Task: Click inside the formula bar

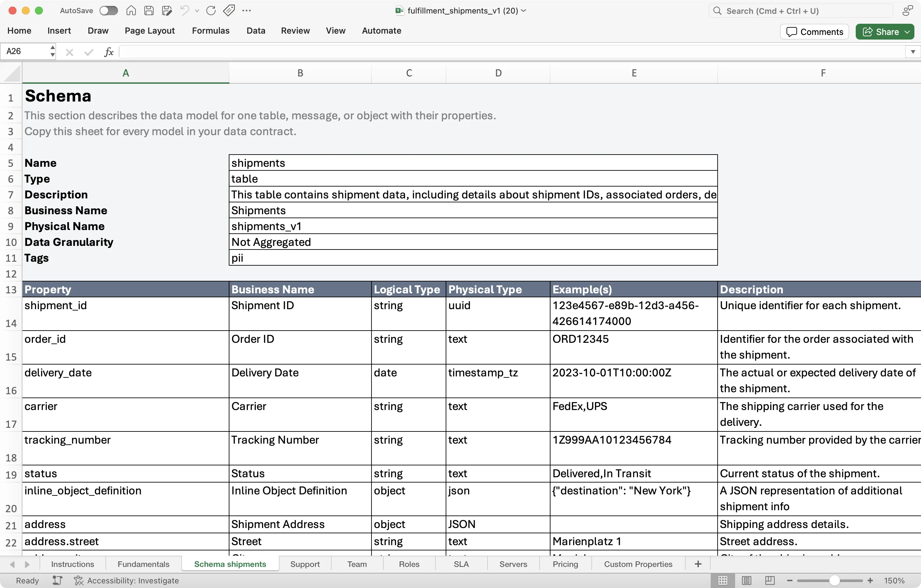Action: 512,52
